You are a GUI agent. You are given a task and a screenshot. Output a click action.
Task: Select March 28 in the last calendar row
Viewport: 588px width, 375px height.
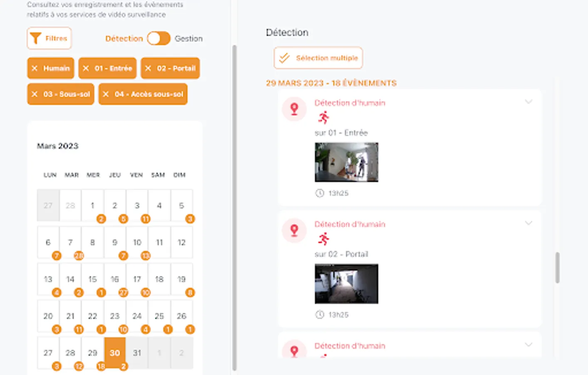click(70, 353)
